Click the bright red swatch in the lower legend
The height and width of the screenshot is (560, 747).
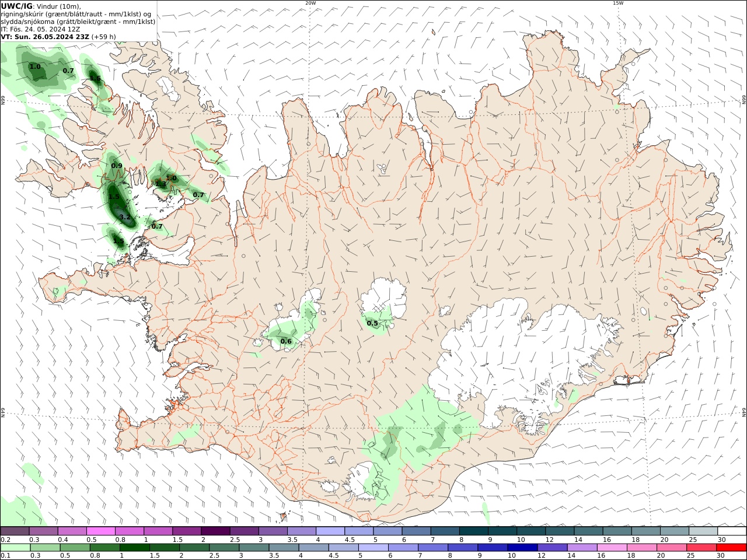pyautogui.click(x=731, y=548)
